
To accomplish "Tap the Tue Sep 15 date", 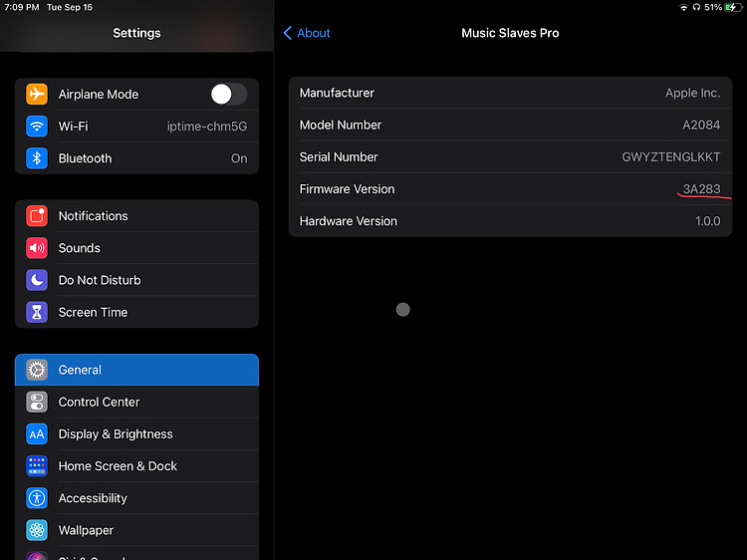I will coord(70,7).
